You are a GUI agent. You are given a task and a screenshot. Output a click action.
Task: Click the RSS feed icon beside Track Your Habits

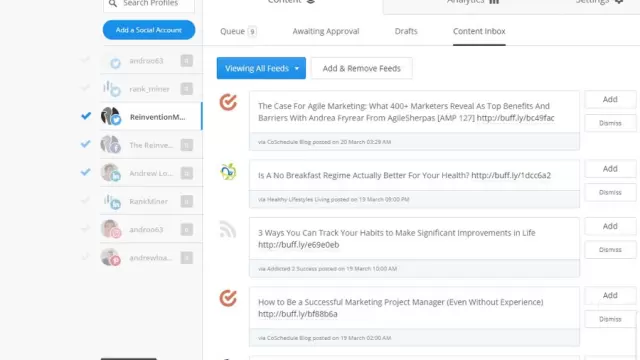click(228, 229)
